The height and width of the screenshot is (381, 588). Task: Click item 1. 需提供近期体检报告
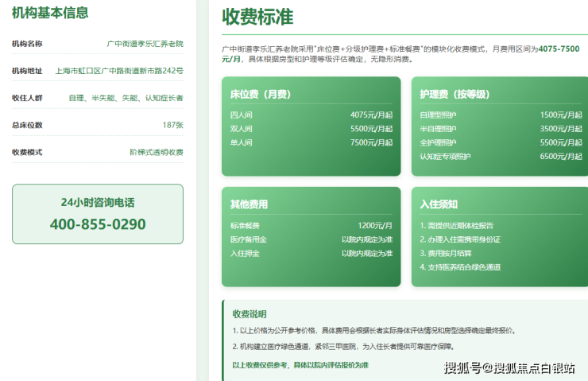click(457, 226)
